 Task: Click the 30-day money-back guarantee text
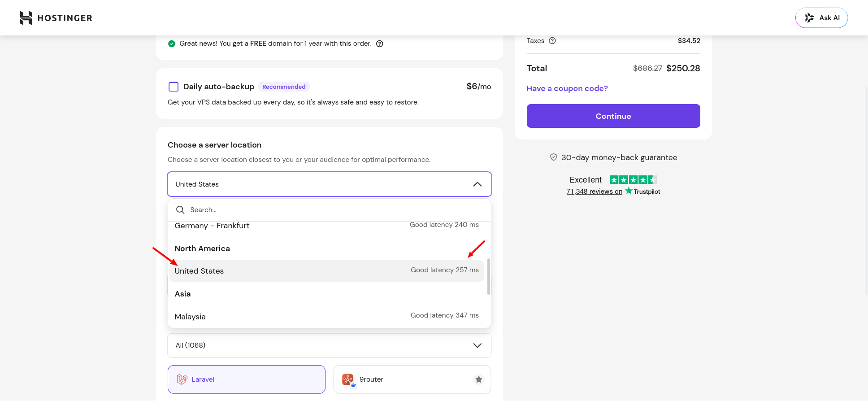pyautogui.click(x=619, y=157)
